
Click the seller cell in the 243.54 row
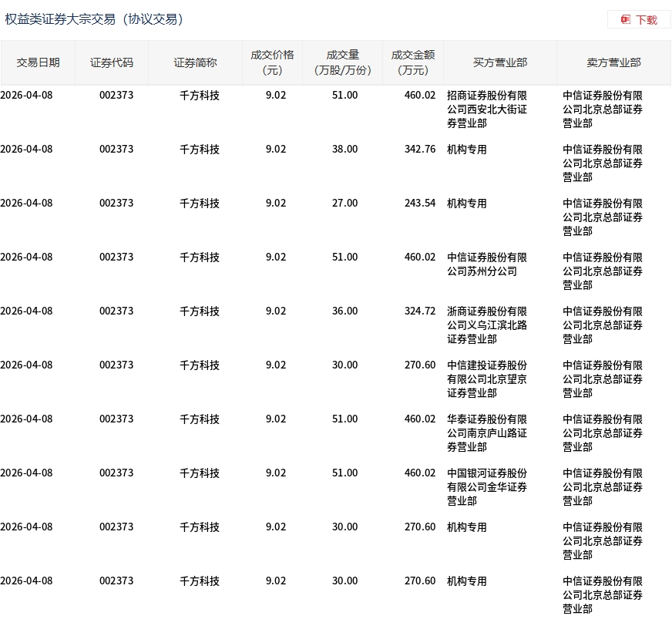pos(602,217)
